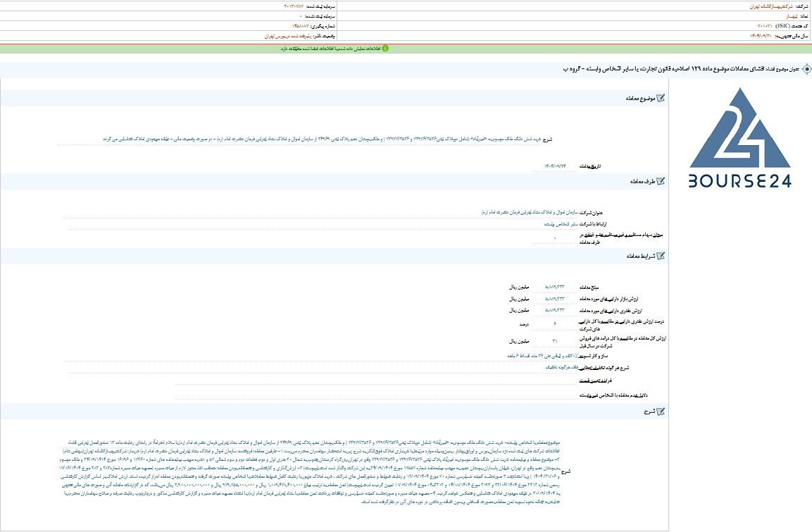This screenshot has height=532, width=812.
Task: Select the registered capital value after "سرمایه ثبت شده"
Action: [x=294, y=7]
